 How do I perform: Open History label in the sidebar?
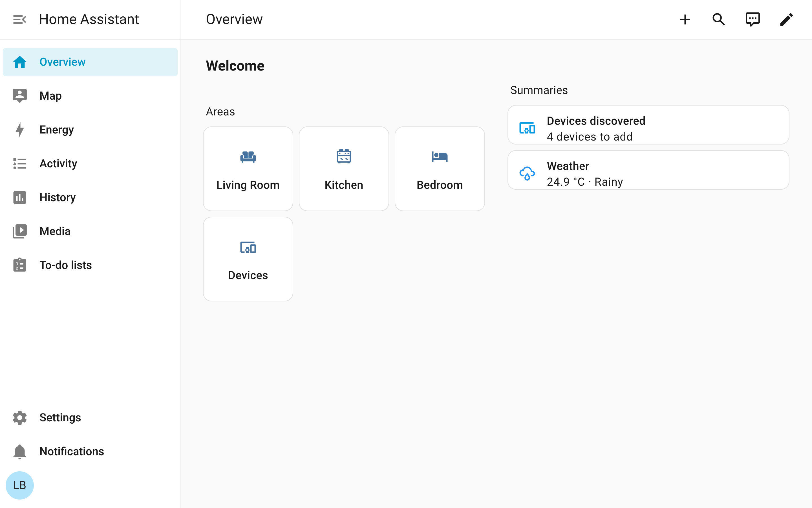pyautogui.click(x=58, y=198)
